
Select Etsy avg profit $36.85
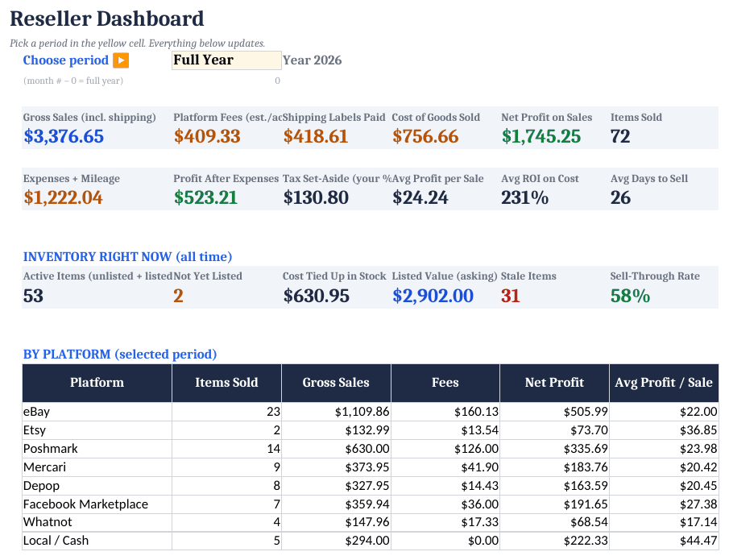point(664,430)
